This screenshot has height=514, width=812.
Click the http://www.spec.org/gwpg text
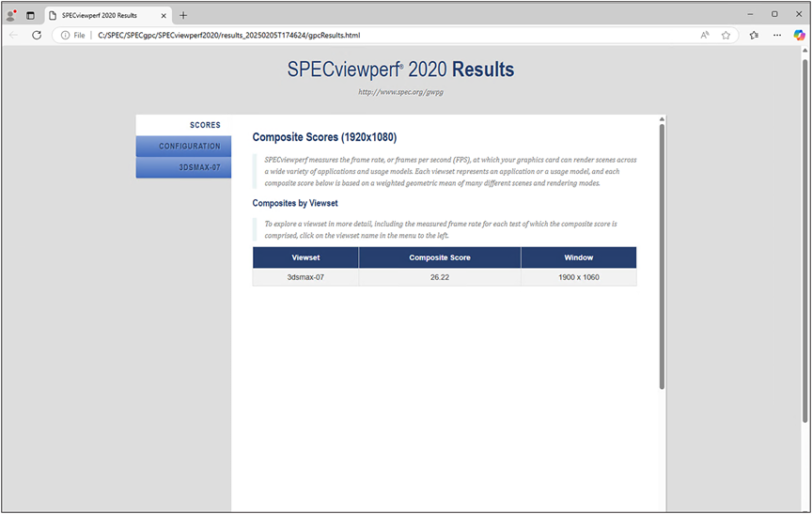tap(400, 92)
